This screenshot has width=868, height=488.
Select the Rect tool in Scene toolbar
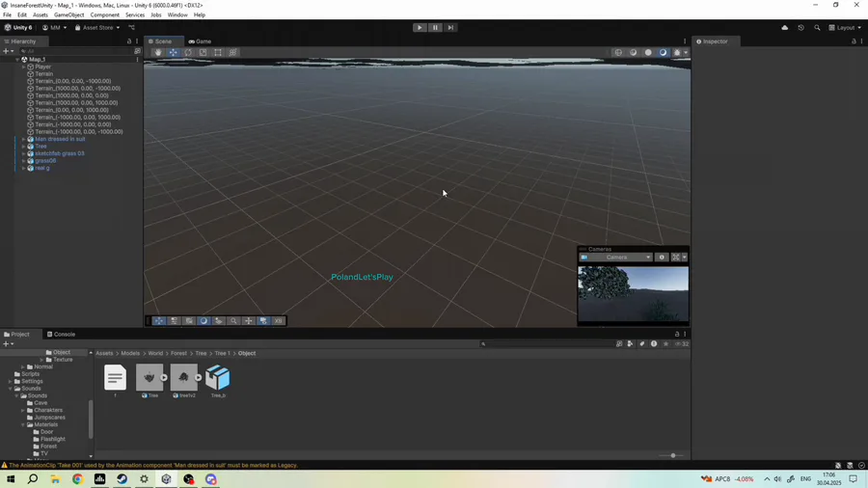tap(218, 53)
